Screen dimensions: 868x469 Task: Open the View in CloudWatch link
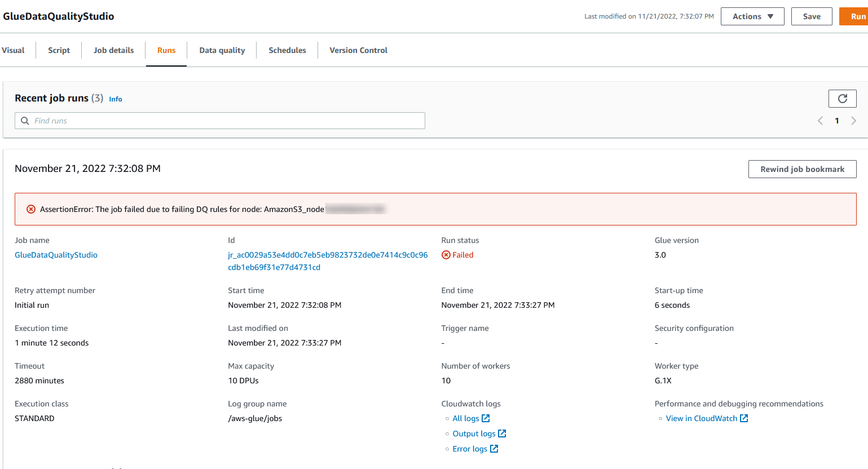[702, 418]
